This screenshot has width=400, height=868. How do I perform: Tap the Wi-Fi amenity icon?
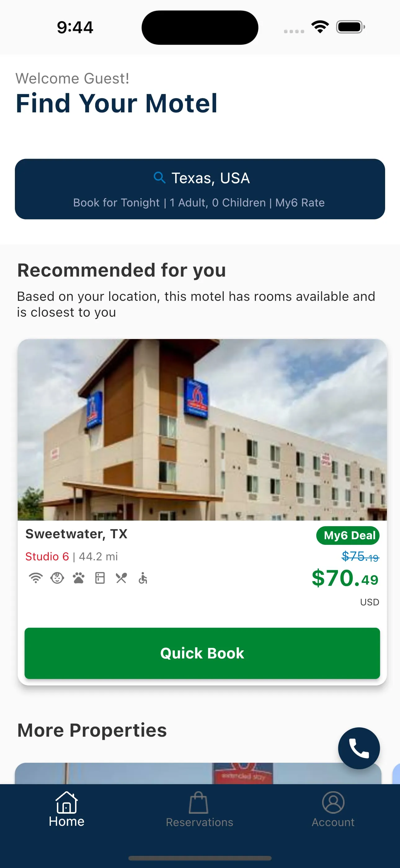36,578
